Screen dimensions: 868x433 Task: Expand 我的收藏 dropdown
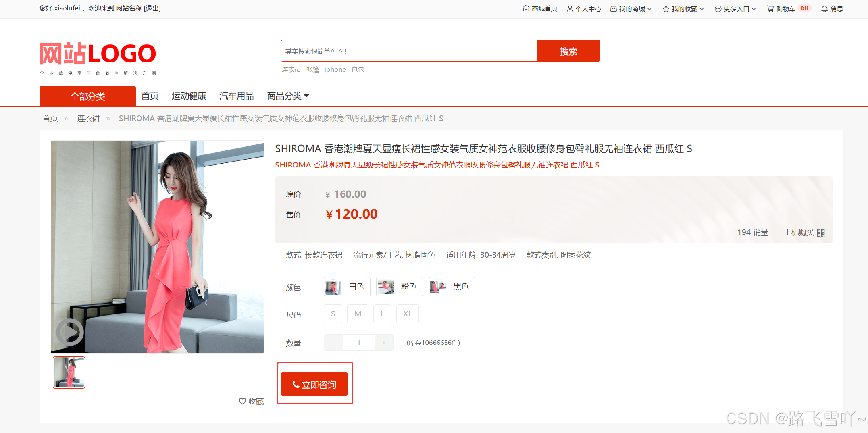point(683,8)
